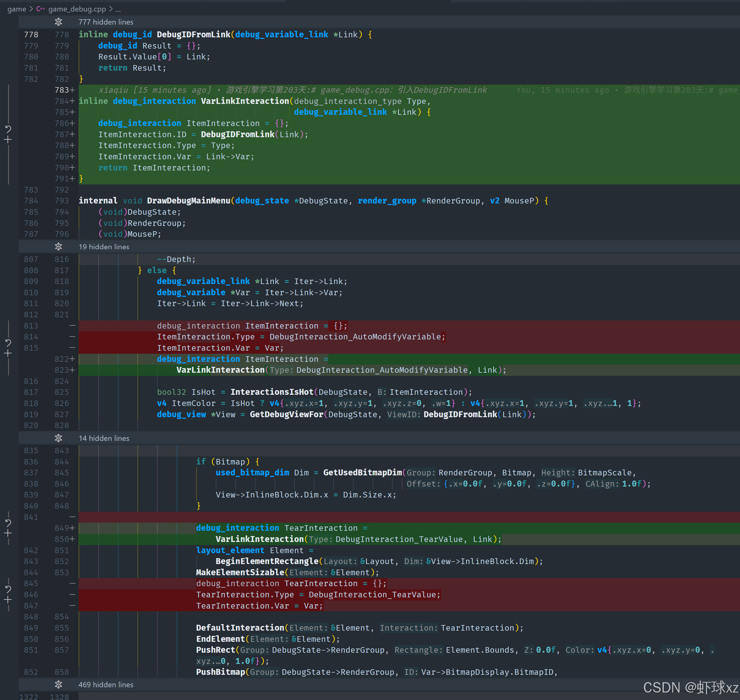740x700 pixels.
Task: Unfold the 19 hidden lines section
Action: [58, 247]
